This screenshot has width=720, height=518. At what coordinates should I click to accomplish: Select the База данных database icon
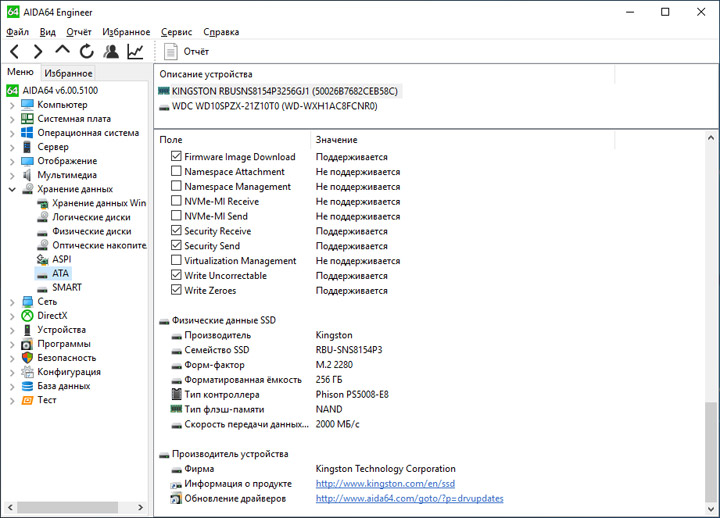tap(27, 386)
